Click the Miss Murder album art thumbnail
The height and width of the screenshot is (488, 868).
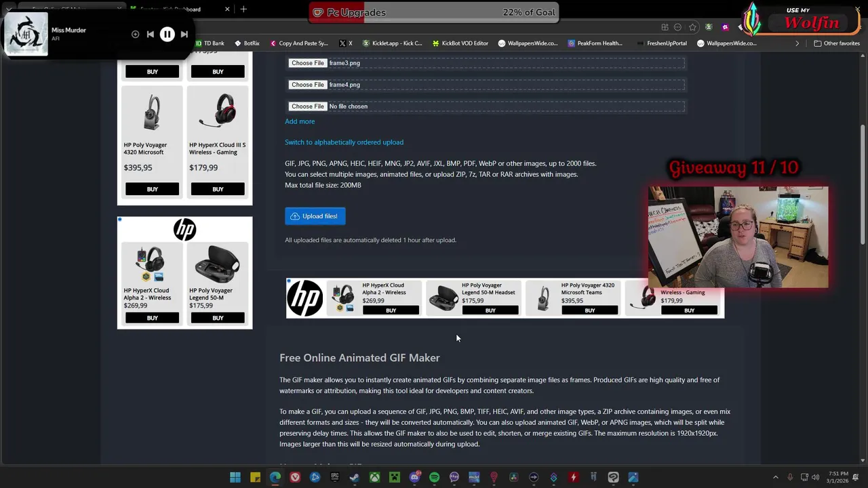coord(26,34)
